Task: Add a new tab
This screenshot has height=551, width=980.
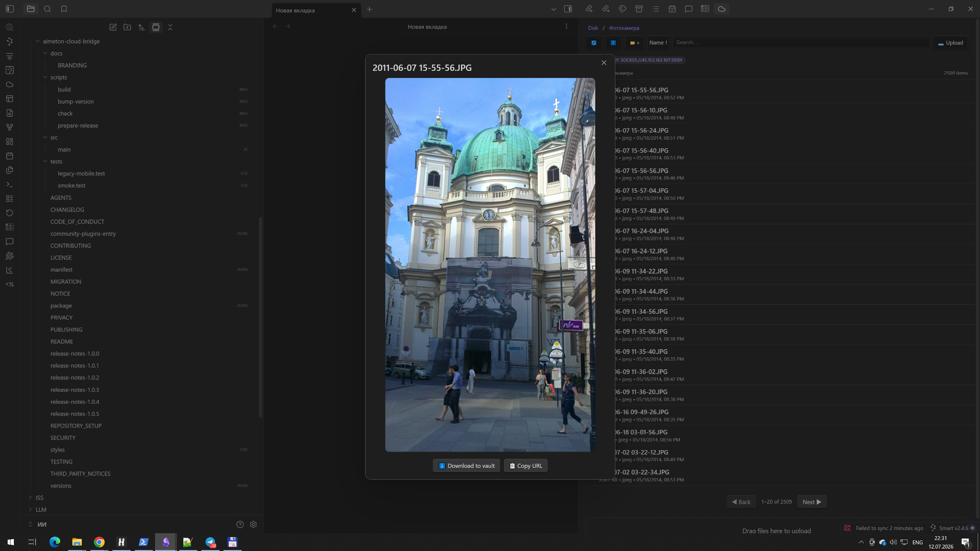Action: pyautogui.click(x=369, y=10)
